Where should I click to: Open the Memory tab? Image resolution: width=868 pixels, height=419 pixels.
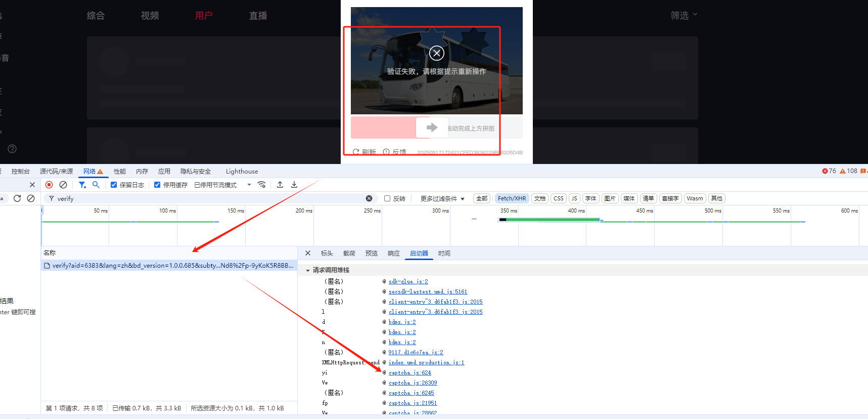click(x=142, y=172)
